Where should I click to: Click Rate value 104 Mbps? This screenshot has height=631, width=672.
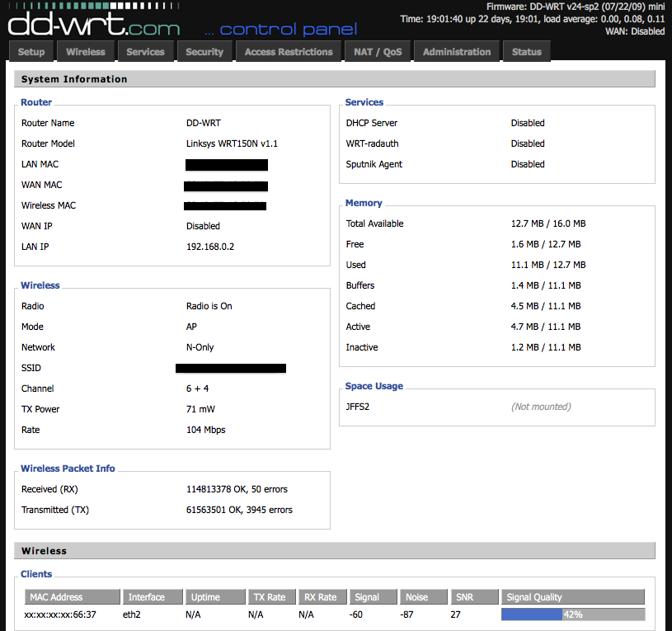click(x=205, y=430)
